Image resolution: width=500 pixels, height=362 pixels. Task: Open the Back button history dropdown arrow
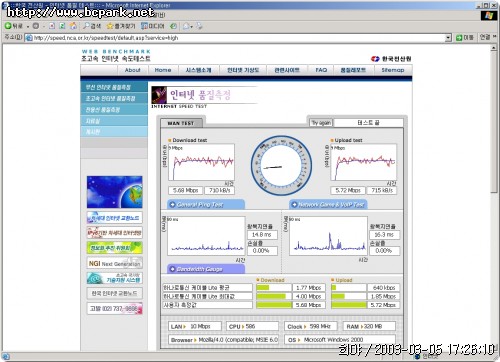point(28,26)
